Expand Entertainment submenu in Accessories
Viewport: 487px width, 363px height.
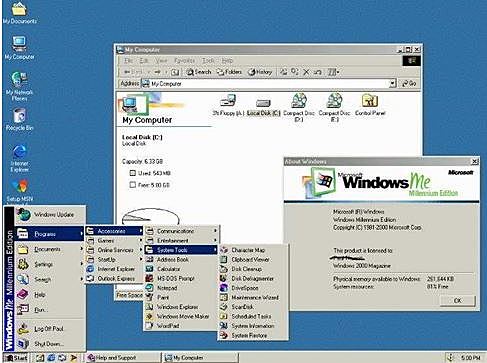pos(182,240)
